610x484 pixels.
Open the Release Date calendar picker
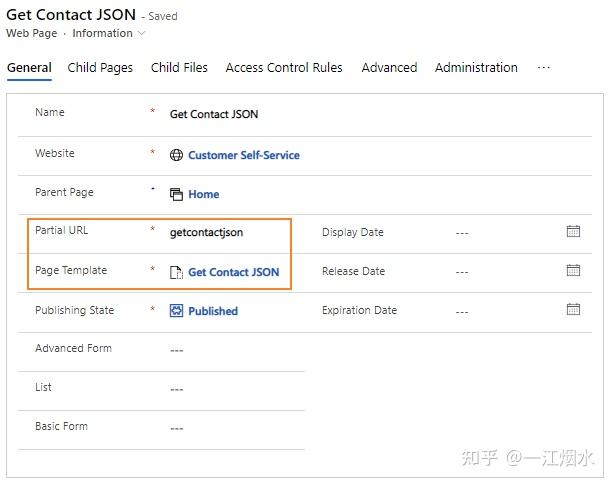tap(573, 270)
